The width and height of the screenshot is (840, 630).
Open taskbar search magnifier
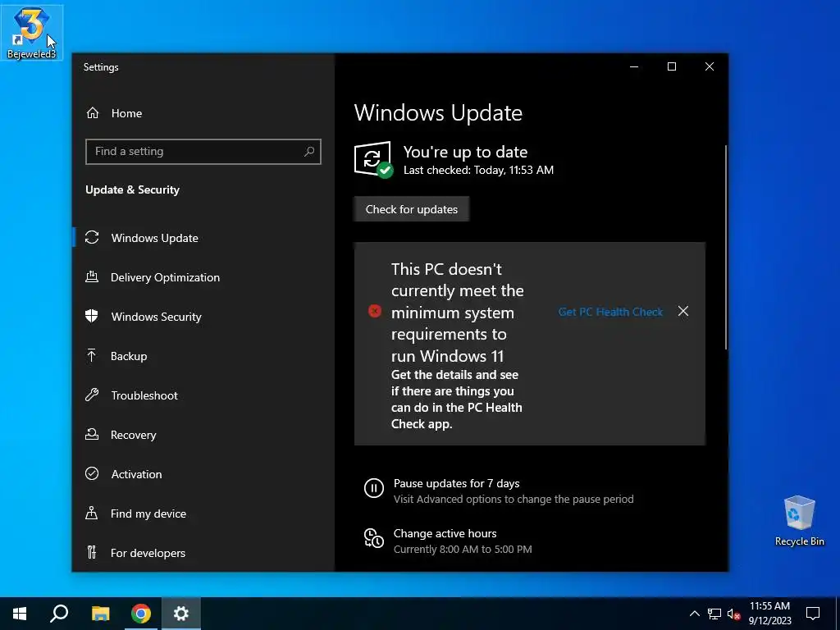59,614
